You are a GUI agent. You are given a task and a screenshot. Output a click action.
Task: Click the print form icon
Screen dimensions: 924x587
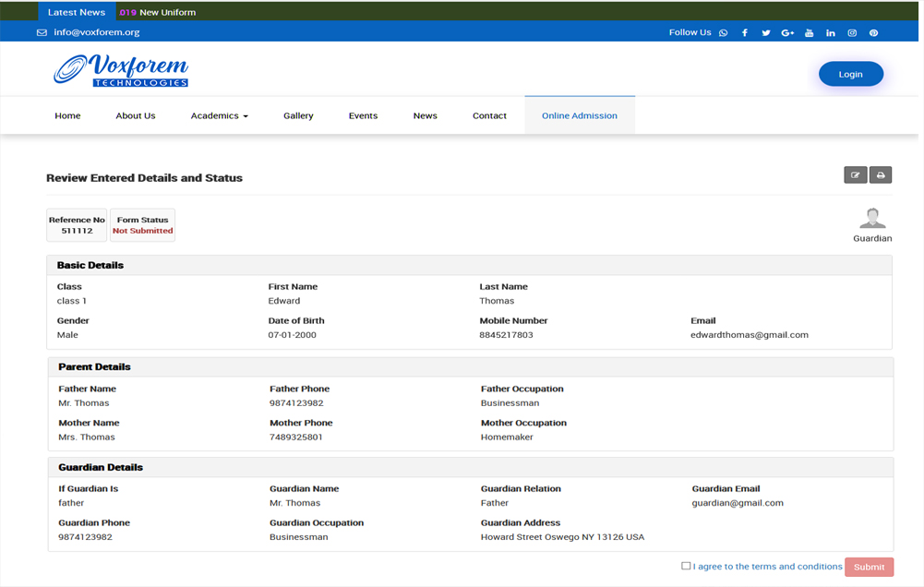881,175
